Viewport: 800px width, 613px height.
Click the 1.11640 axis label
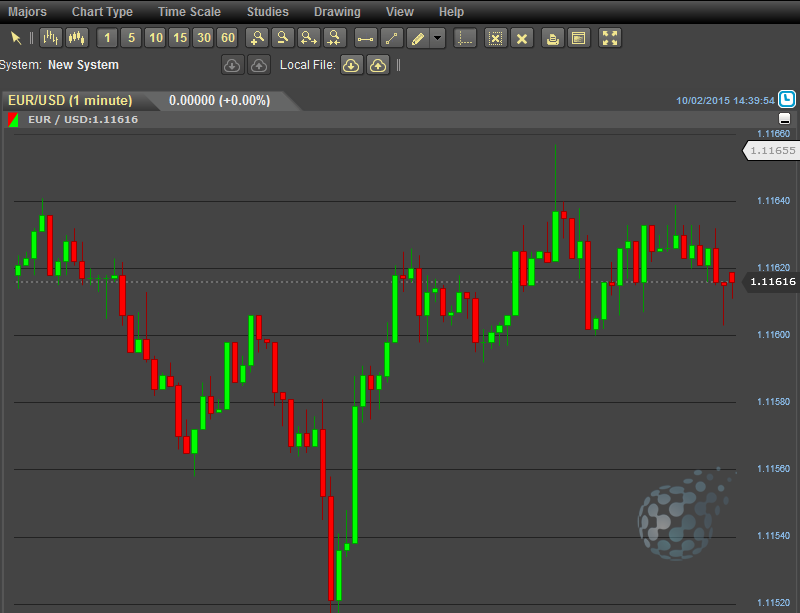tap(773, 201)
